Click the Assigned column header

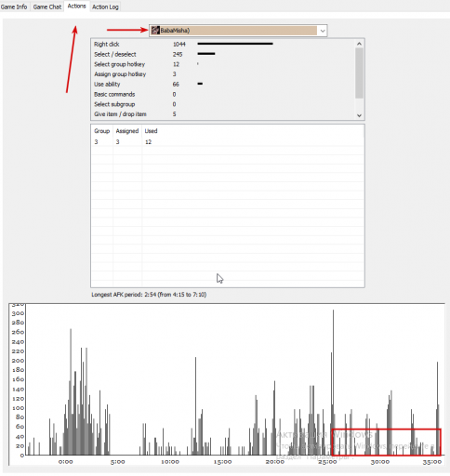[127, 131]
